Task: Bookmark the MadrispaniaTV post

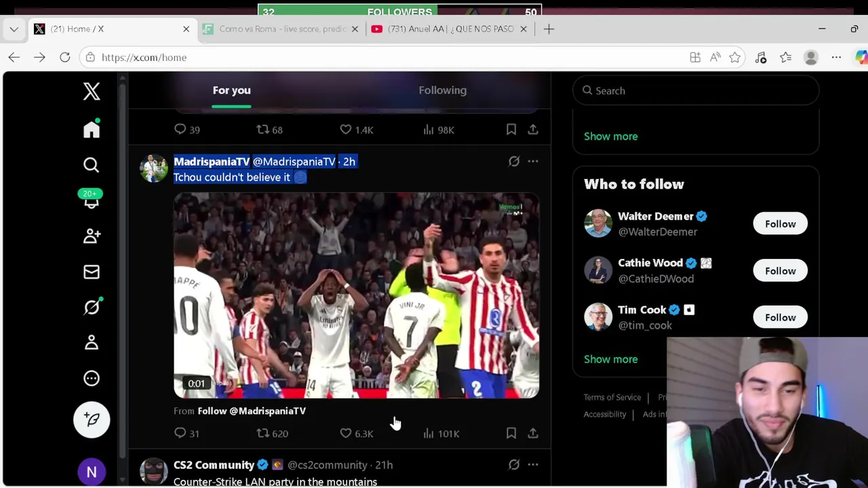Action: [x=511, y=433]
